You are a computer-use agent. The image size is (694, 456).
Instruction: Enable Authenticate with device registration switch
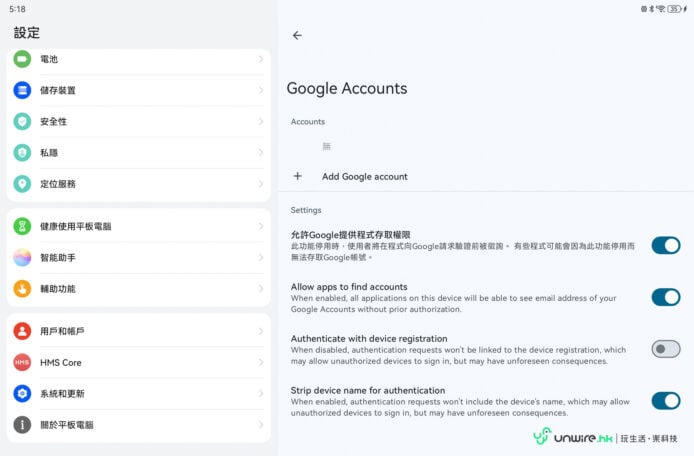[665, 349]
